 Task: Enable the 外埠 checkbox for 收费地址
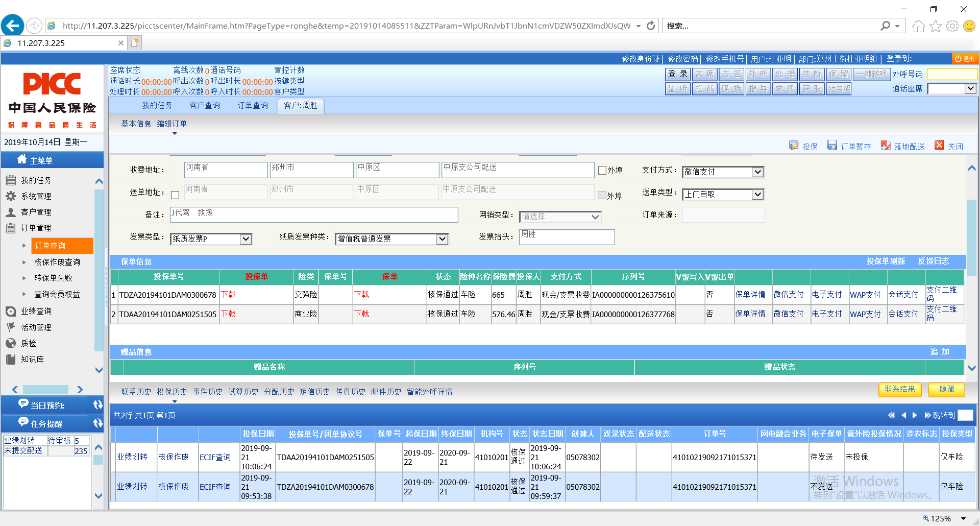(602, 170)
